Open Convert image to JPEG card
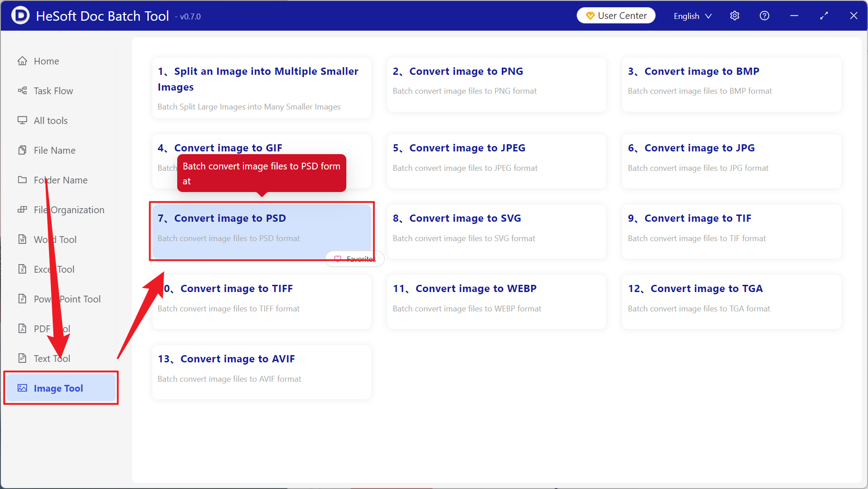This screenshot has width=868, height=489. click(x=496, y=161)
